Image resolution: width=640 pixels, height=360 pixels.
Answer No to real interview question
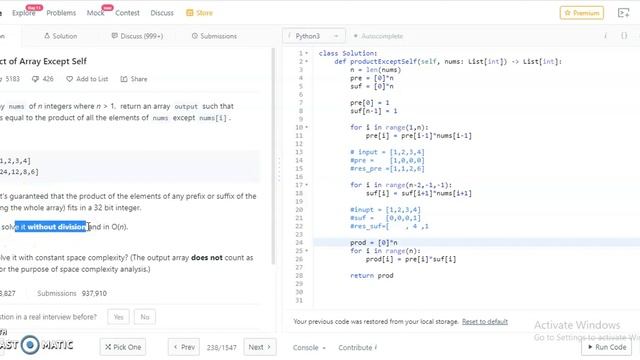tap(145, 317)
